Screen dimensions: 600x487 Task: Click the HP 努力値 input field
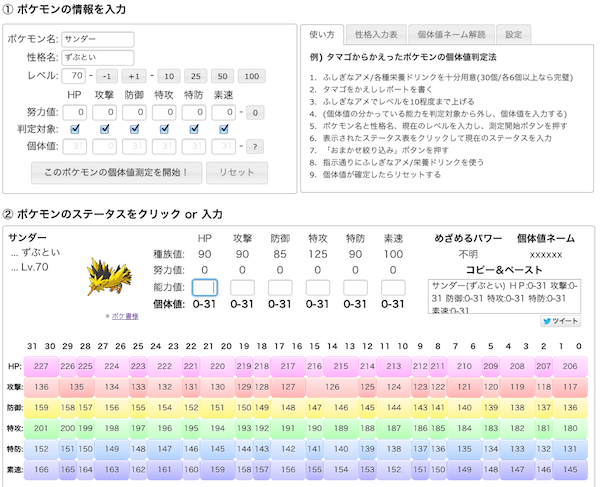tap(75, 112)
